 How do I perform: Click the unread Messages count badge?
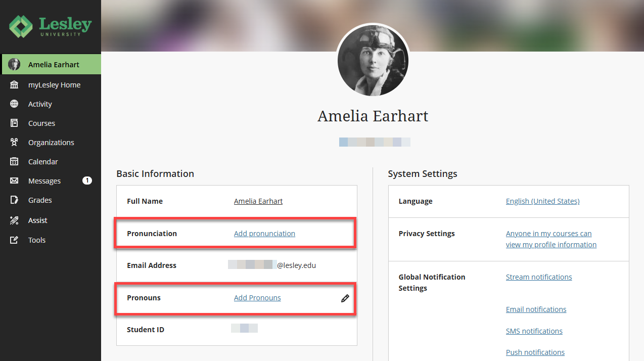pyautogui.click(x=87, y=180)
